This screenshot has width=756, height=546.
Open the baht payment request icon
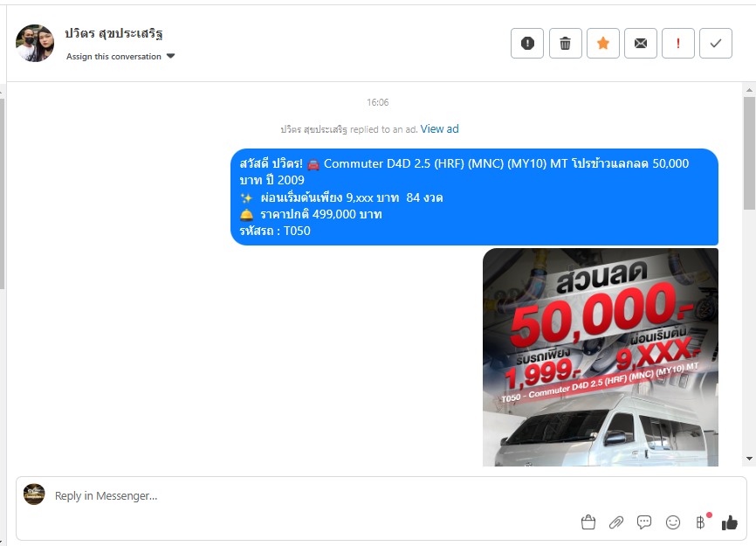[701, 522]
